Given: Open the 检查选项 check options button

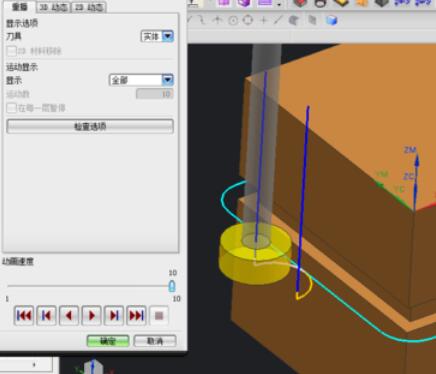Looking at the screenshot, I should [x=90, y=126].
